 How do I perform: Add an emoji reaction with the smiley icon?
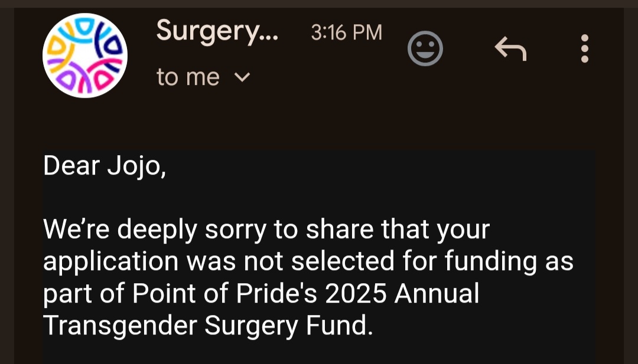tap(425, 48)
